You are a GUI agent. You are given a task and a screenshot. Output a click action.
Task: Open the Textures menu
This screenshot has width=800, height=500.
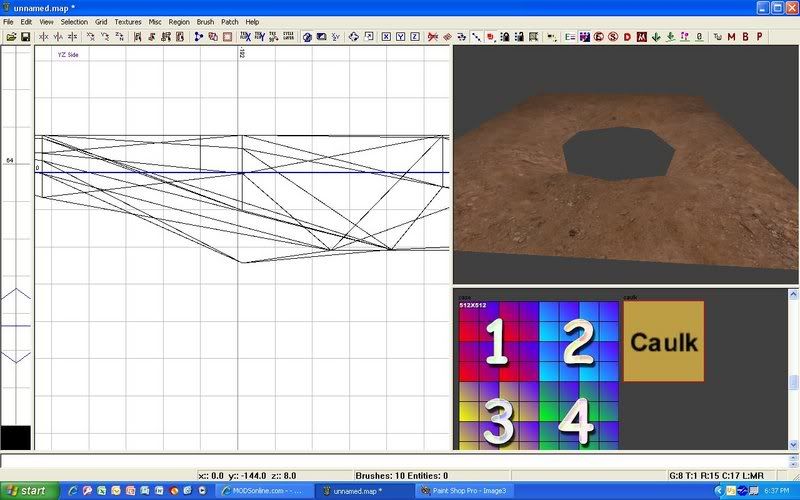pyautogui.click(x=128, y=21)
